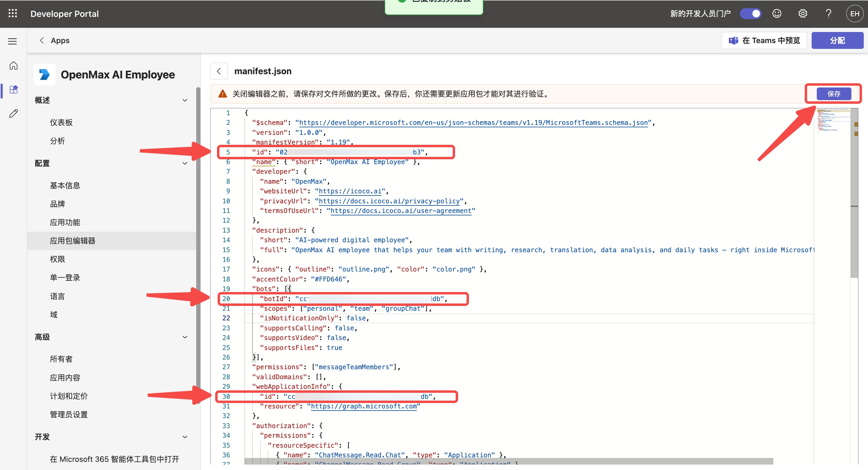Open the settings gear icon
The image size is (868, 470).
[x=803, y=14]
